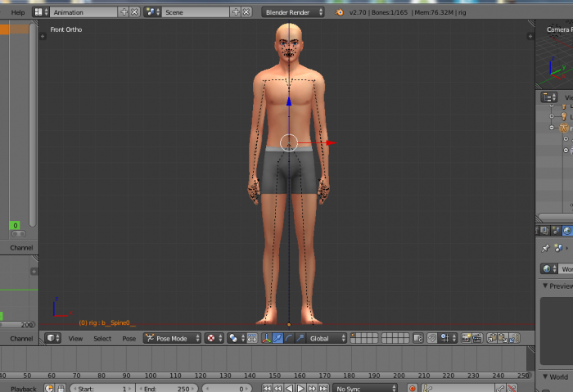Viewport: 573px width, 392px height.
Task: Expand the Global orientation dropdown
Action: (327, 338)
